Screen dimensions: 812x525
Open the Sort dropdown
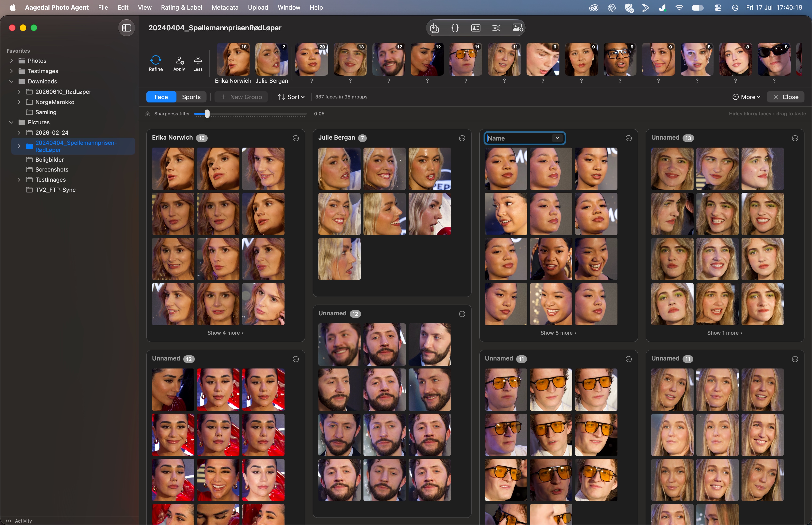click(291, 97)
